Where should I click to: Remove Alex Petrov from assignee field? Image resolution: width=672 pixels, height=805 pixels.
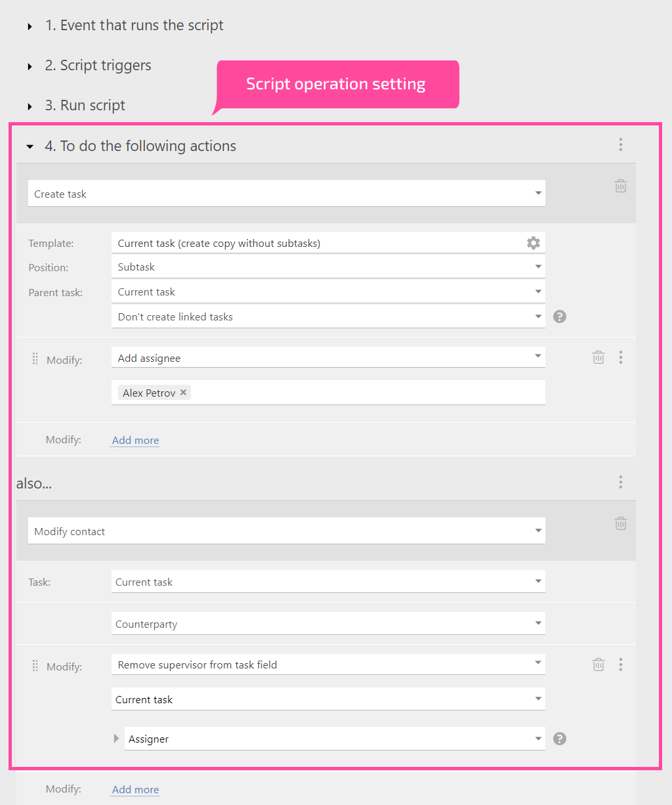[184, 392]
